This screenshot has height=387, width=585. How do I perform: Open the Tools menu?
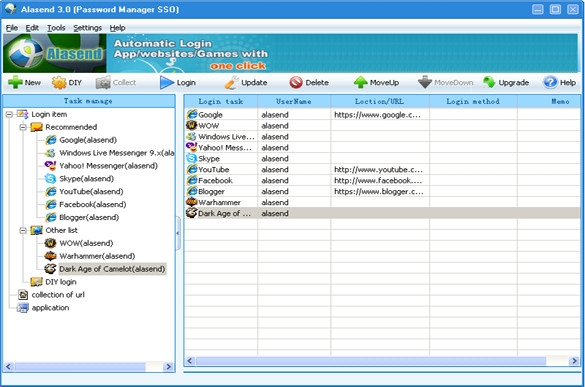click(x=56, y=28)
